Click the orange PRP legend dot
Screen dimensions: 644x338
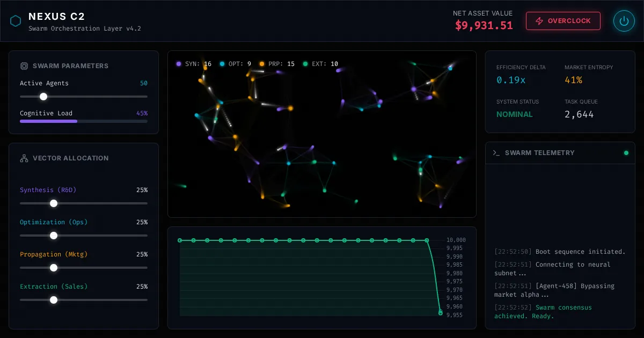(x=262, y=64)
